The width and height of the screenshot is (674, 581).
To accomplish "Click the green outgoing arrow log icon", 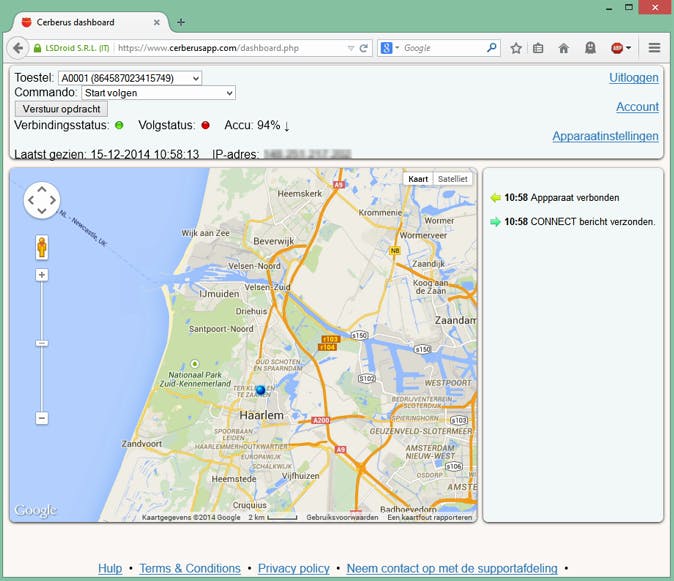I will point(496,222).
